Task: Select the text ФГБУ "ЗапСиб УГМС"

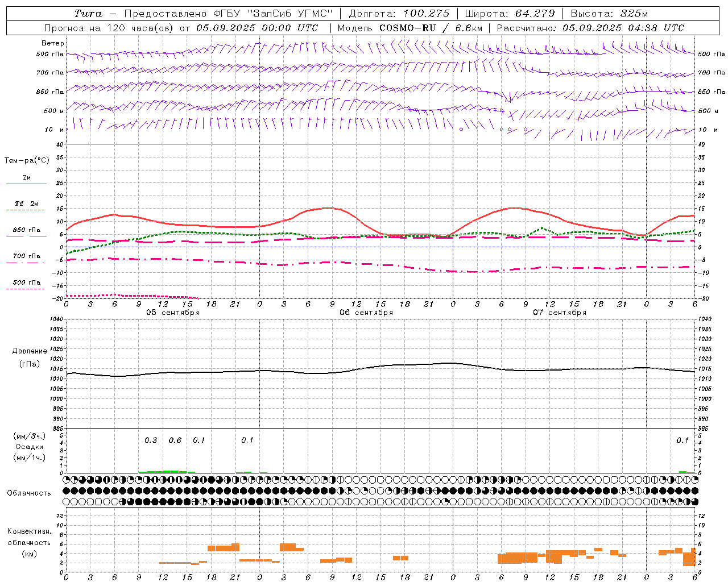Action: click(272, 14)
